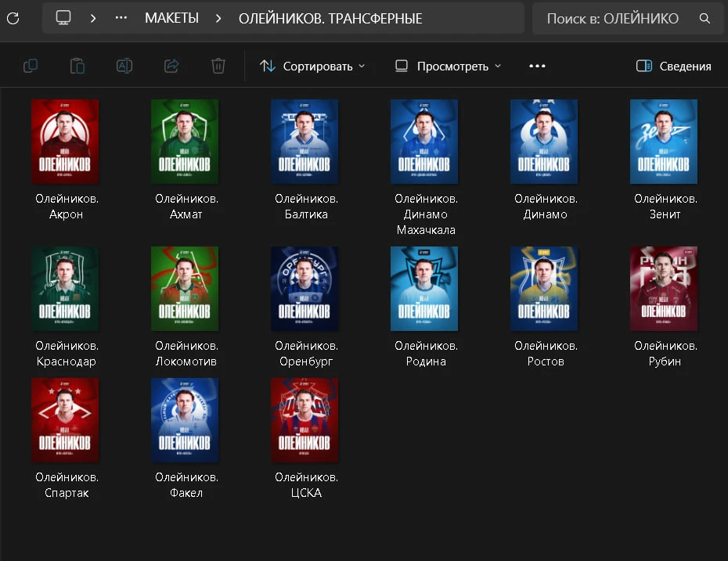Screen dimensions: 728x561
Task: Click the delete trash icon
Action: click(x=218, y=66)
